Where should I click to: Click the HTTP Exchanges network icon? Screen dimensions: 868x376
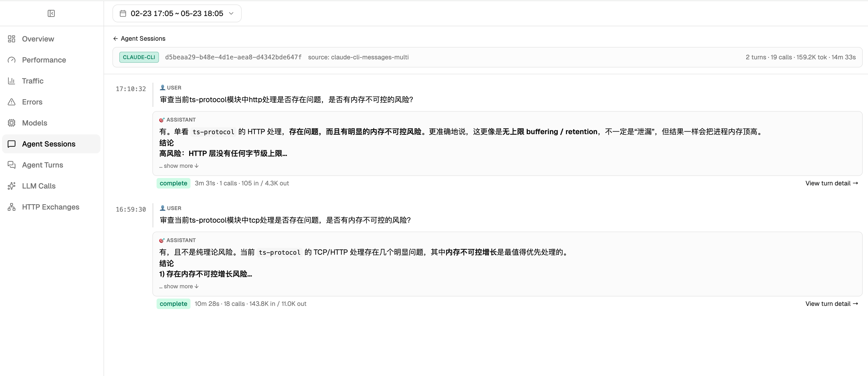pyautogui.click(x=12, y=207)
